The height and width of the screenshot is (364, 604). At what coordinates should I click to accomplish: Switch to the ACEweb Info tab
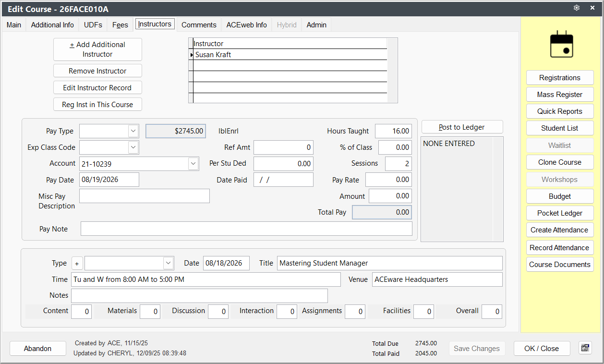(247, 25)
